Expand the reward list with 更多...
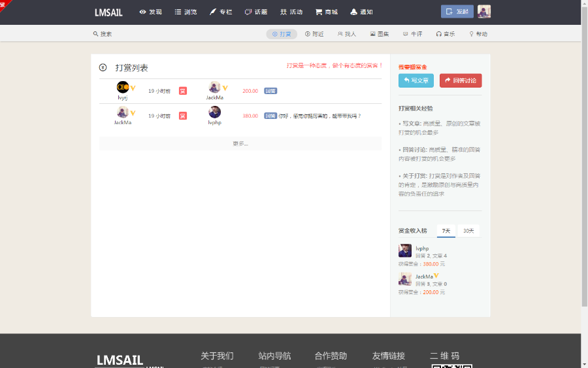588x368 pixels. click(x=240, y=144)
